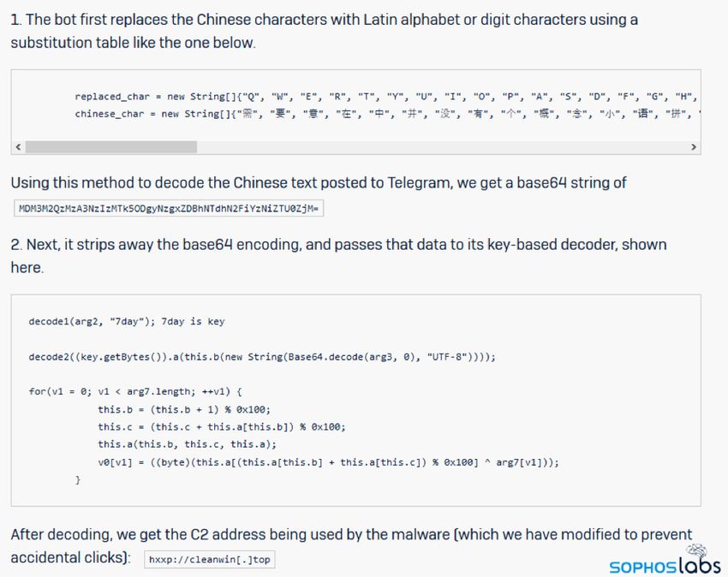Click the gray horizontal scrollbar thumb
728x577 pixels.
111,147
